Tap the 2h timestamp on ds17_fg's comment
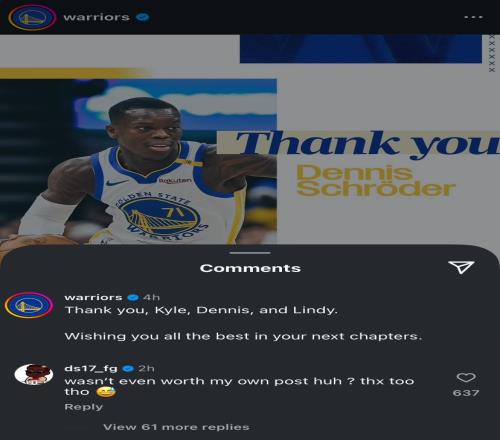Image resolution: width=500 pixels, height=440 pixels. coord(147,368)
